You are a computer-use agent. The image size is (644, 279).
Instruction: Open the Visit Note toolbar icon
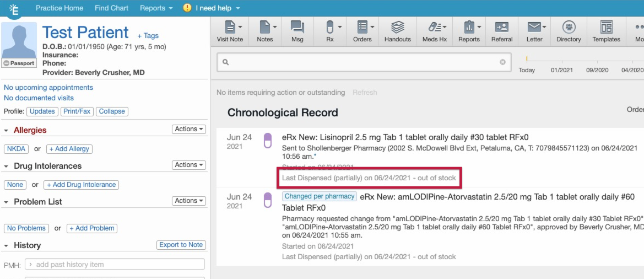coord(230,31)
